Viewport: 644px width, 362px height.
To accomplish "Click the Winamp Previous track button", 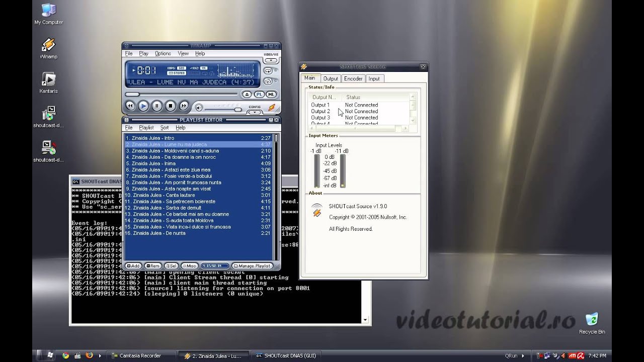I will (130, 106).
